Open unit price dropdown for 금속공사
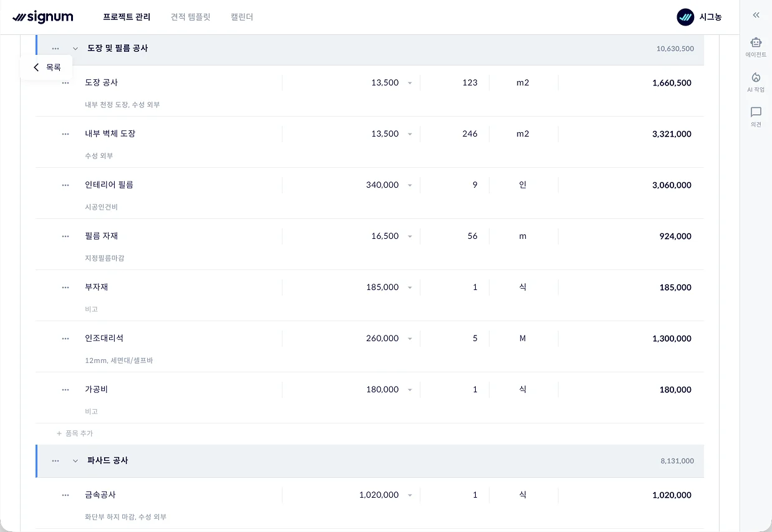Viewport: 772px width, 532px height. pos(410,495)
